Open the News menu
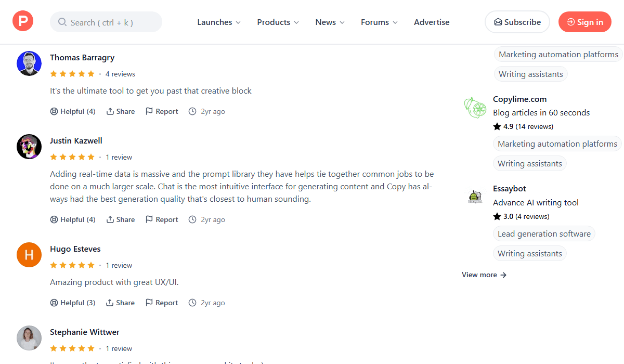This screenshot has width=624, height=364. point(330,22)
